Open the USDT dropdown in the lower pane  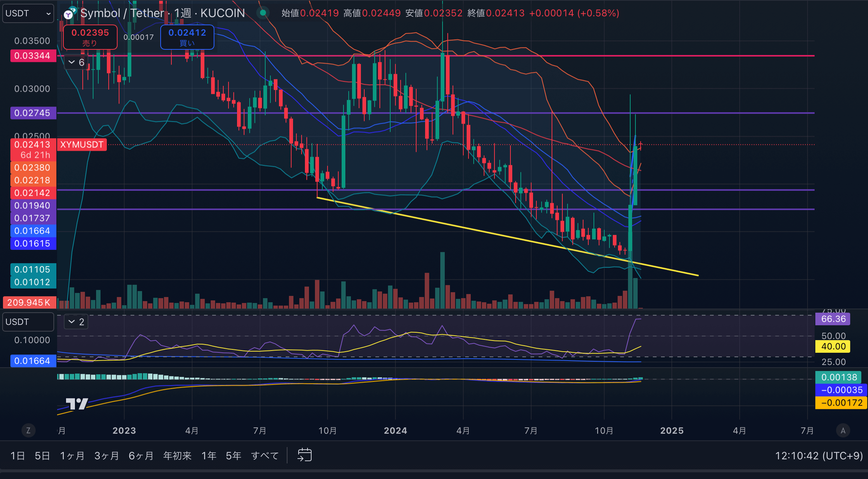[28, 322]
